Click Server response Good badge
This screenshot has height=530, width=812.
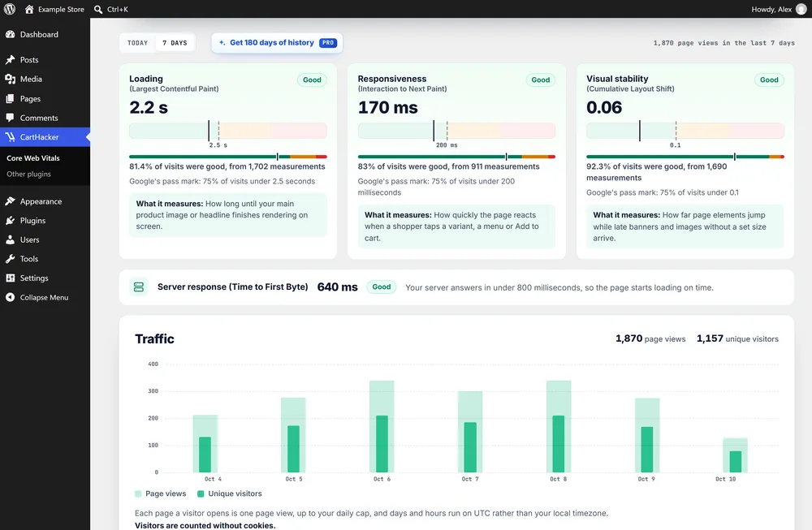[x=382, y=287]
